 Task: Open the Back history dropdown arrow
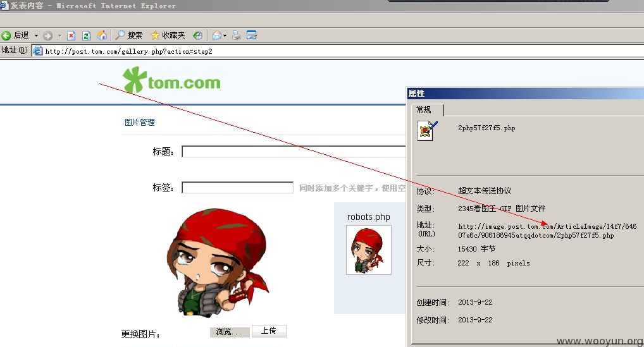click(36, 35)
